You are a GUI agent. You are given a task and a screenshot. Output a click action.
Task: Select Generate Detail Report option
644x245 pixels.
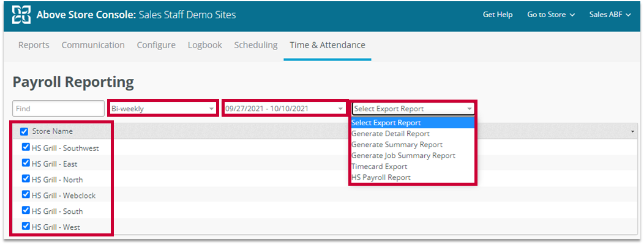(391, 134)
